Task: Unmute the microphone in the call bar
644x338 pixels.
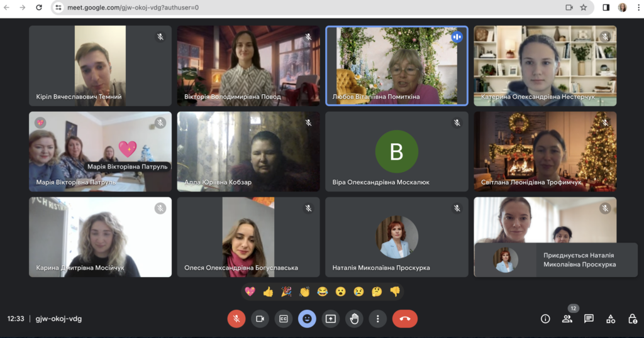Action: 236,319
